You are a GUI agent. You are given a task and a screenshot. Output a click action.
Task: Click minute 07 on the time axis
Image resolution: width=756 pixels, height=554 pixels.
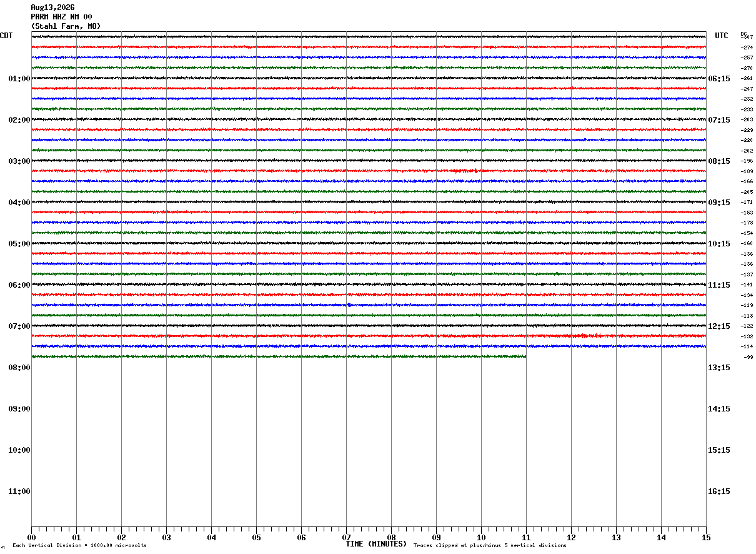(346, 538)
